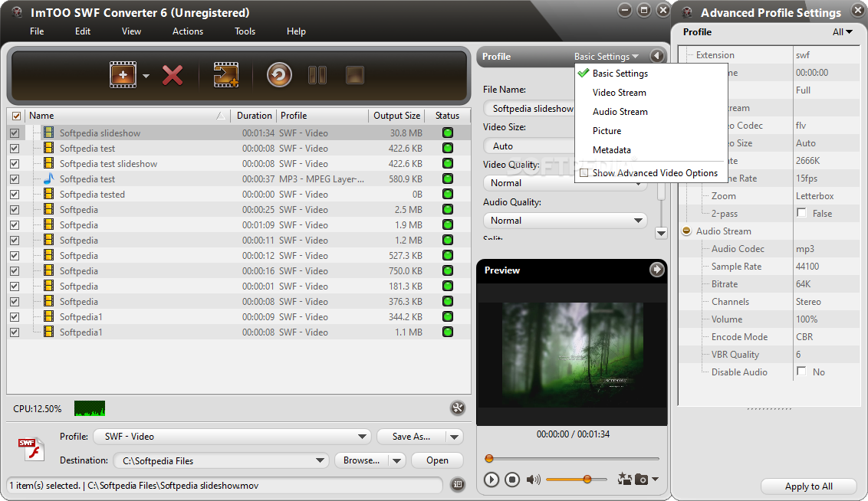Collapse the Audio Stream group
The width and height of the screenshot is (868, 501).
point(686,231)
